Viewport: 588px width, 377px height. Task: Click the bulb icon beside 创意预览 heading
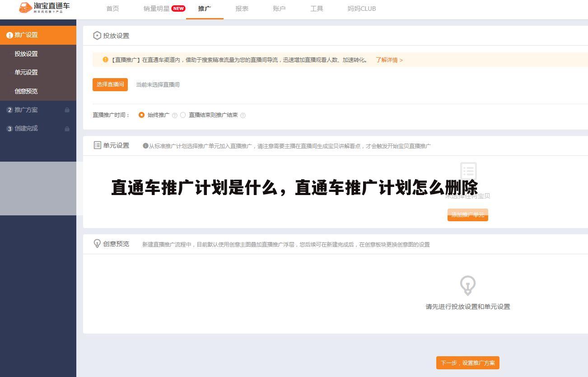(x=97, y=244)
